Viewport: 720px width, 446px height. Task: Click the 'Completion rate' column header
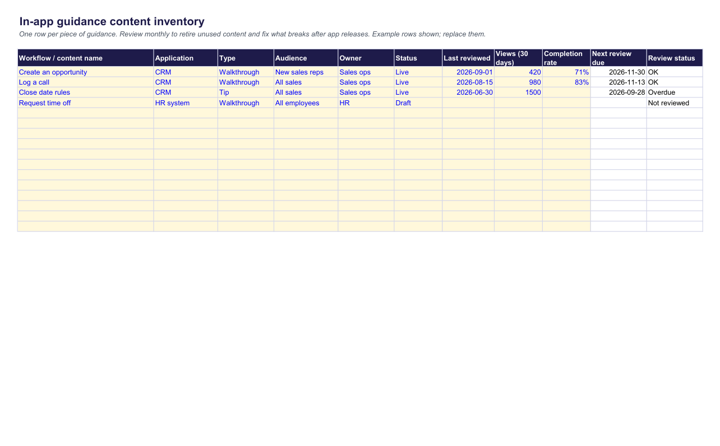click(x=566, y=58)
